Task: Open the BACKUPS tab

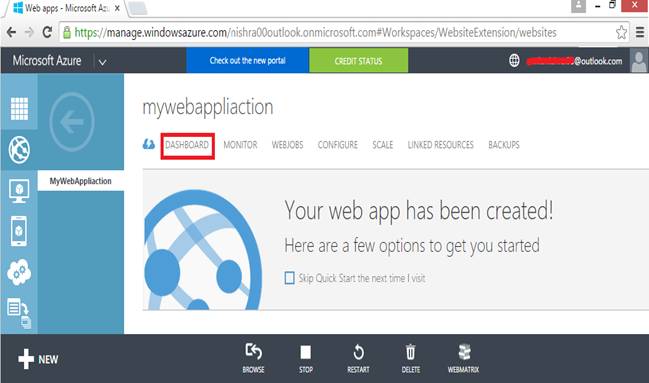Action: tap(504, 145)
